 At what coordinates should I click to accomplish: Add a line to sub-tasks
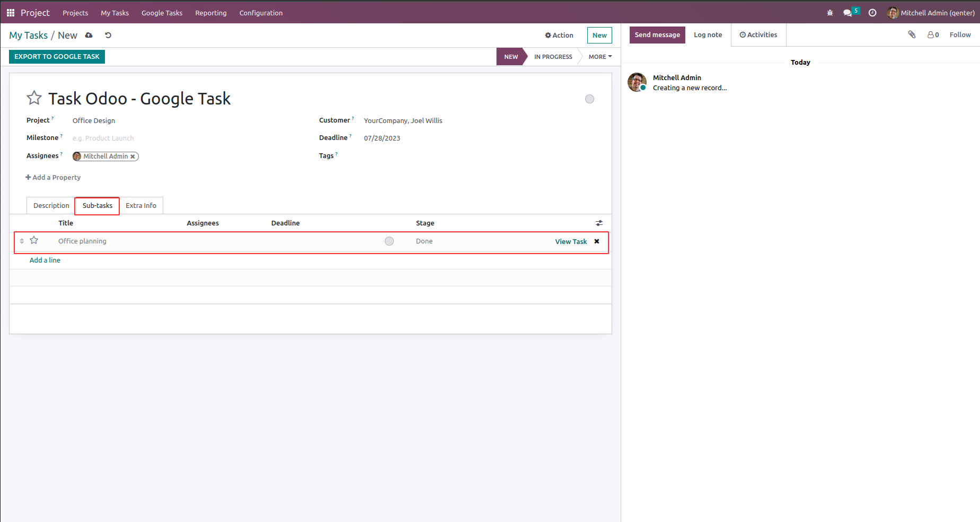click(45, 260)
